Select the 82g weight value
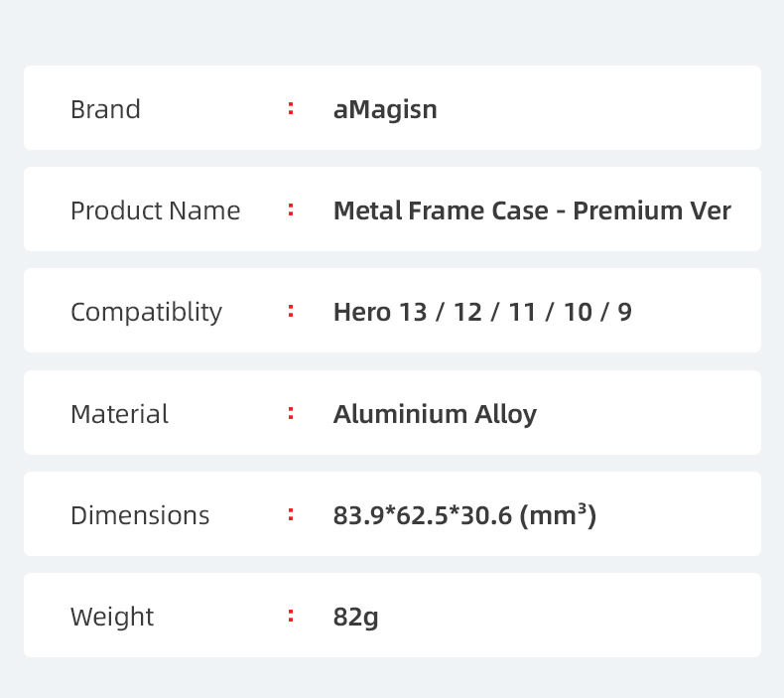Viewport: 784px width, 698px height. pos(356,617)
